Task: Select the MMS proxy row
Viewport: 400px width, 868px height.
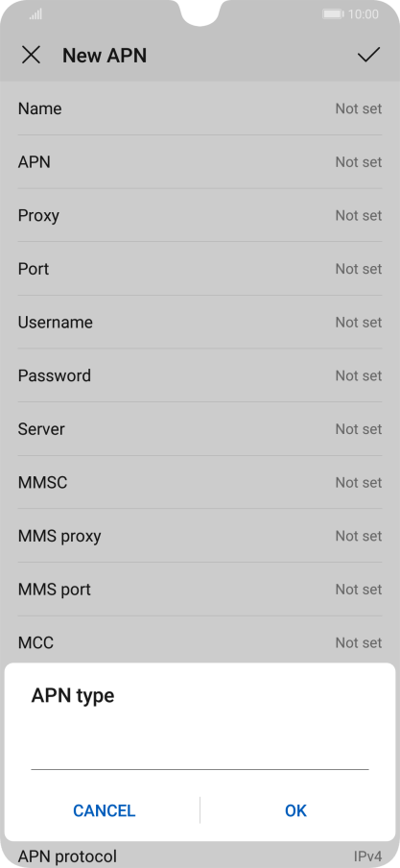Action: (x=200, y=536)
